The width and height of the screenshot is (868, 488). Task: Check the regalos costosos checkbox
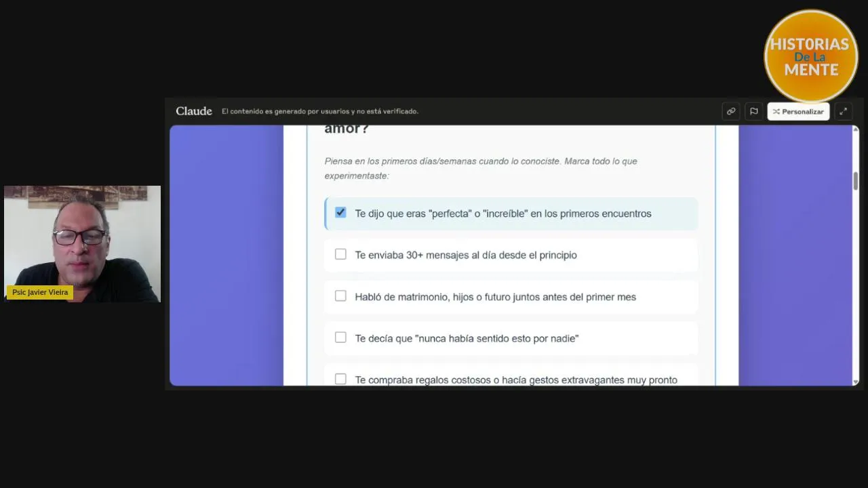[340, 379]
